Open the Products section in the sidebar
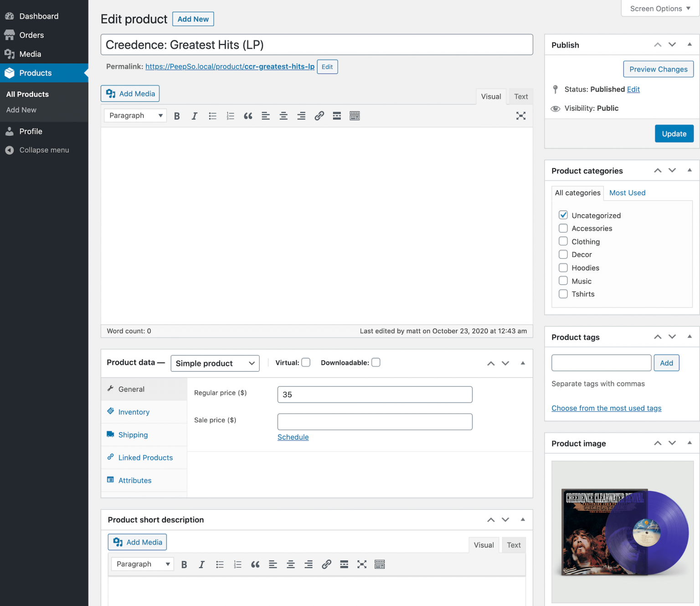The height and width of the screenshot is (606, 700). [36, 73]
